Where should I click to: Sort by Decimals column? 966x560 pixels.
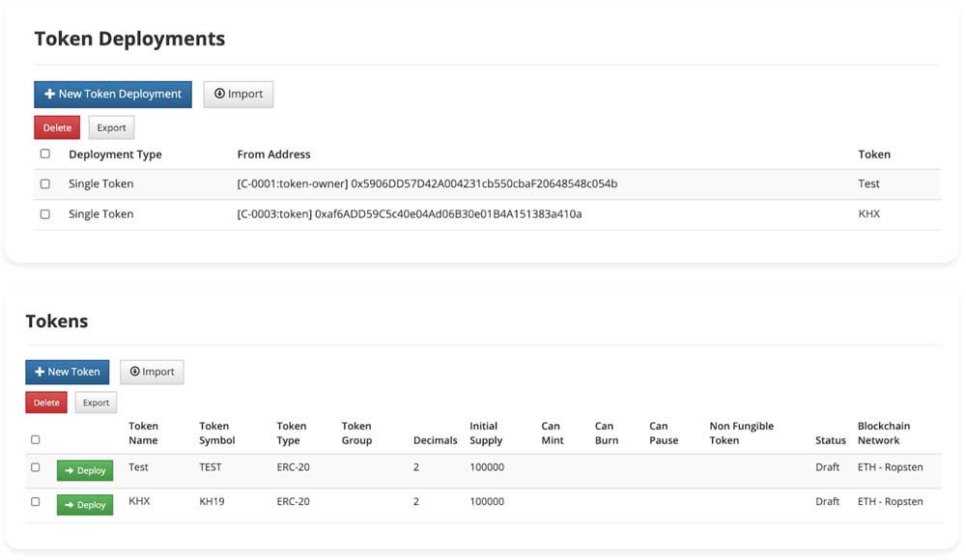(x=435, y=440)
